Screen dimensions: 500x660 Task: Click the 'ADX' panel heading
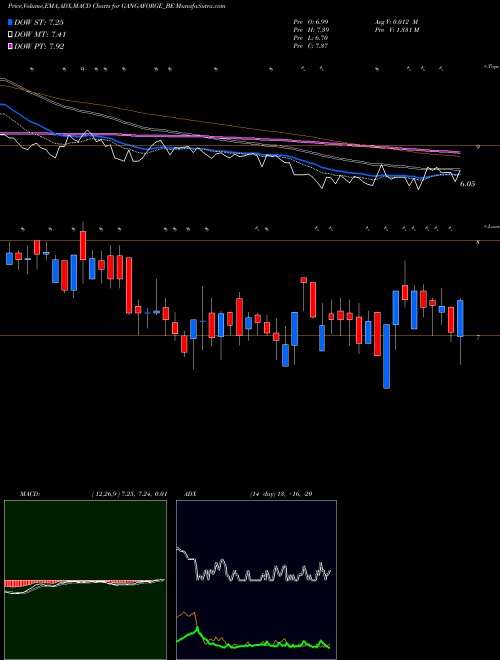tap(190, 494)
